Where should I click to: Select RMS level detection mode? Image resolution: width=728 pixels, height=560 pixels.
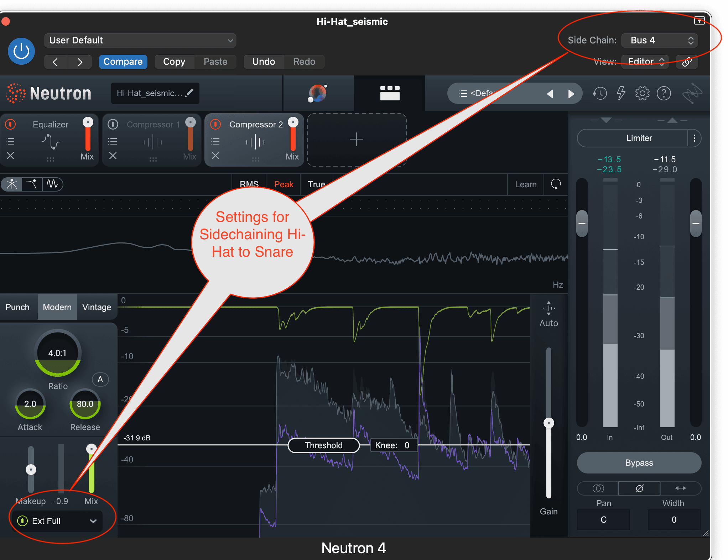(249, 184)
